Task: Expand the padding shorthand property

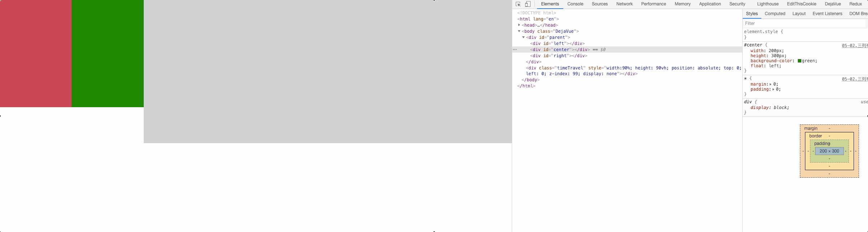Action: tap(773, 90)
